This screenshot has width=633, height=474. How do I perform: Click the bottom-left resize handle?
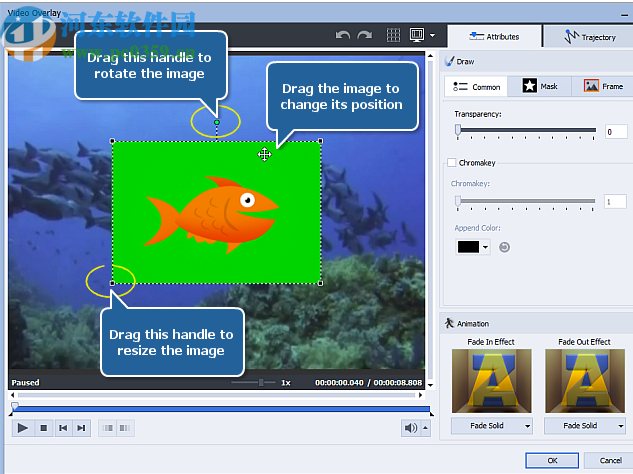point(112,283)
